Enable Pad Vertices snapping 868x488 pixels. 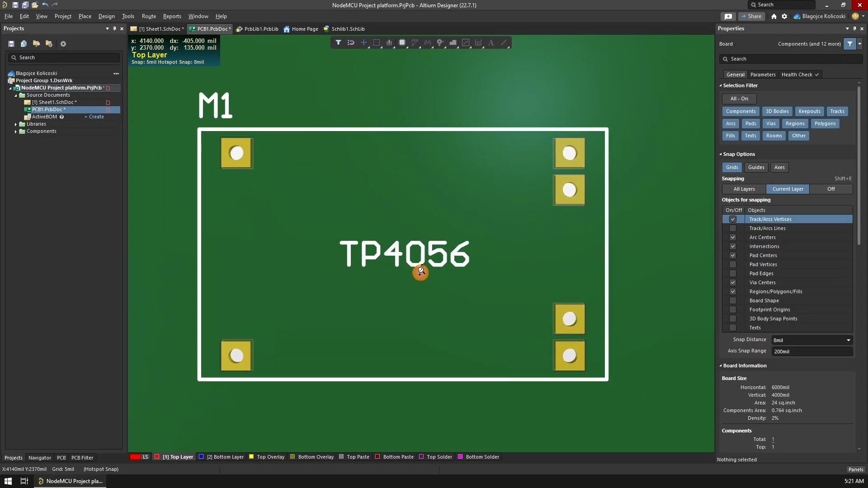[732, 264]
